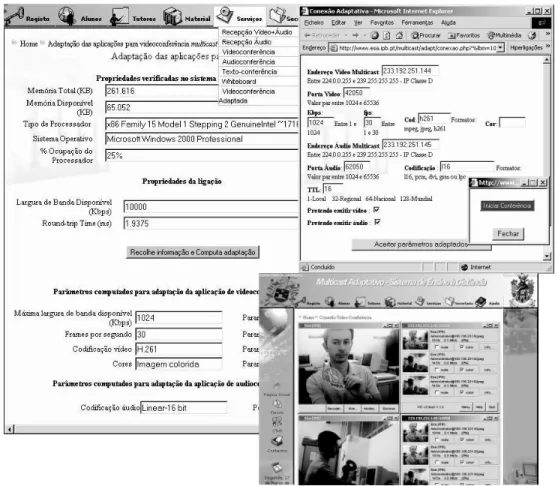Click the scroll-down arrow in Internet Explorer scrollbar
The height and width of the screenshot is (486, 558).
(547, 256)
